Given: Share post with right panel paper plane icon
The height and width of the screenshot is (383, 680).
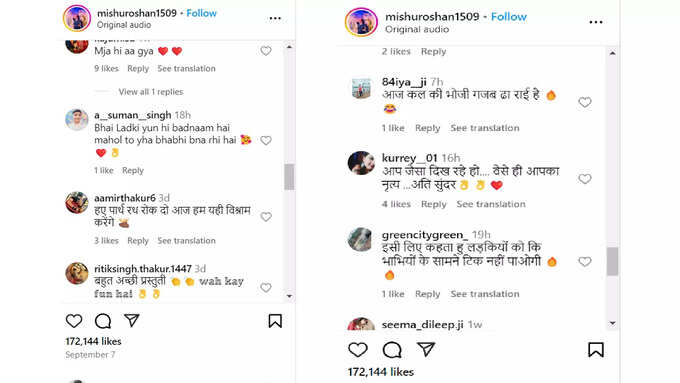Looking at the screenshot, I should point(426,350).
